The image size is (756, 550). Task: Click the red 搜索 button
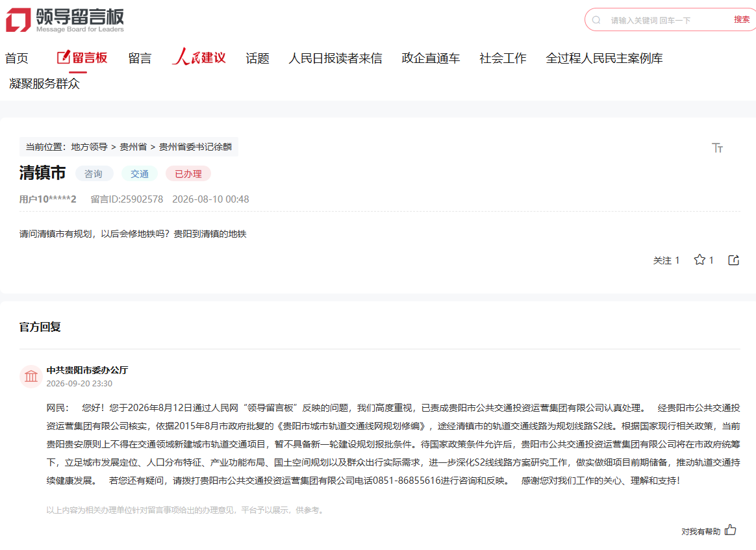pos(742,19)
